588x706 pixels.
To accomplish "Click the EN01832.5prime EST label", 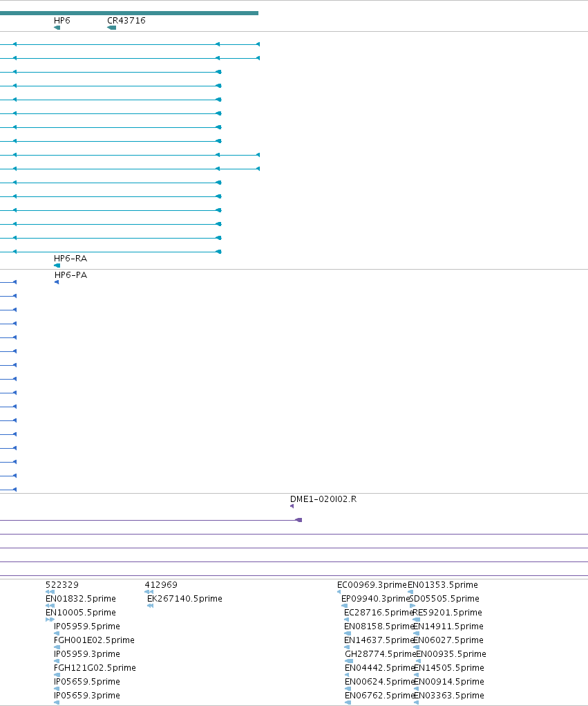I will (x=81, y=599).
